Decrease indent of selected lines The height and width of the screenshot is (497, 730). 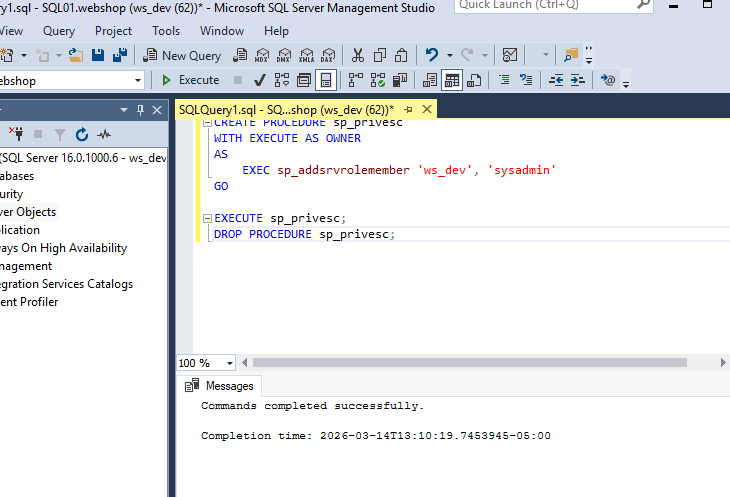(556, 81)
